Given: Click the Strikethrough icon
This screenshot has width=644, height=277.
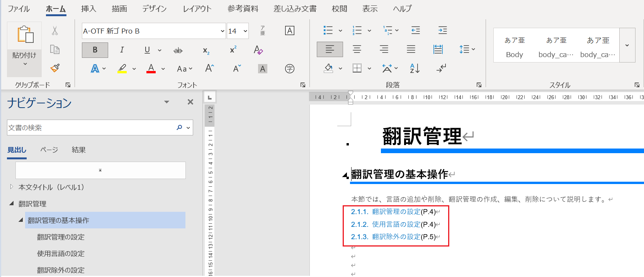Looking at the screenshot, I should (178, 50).
